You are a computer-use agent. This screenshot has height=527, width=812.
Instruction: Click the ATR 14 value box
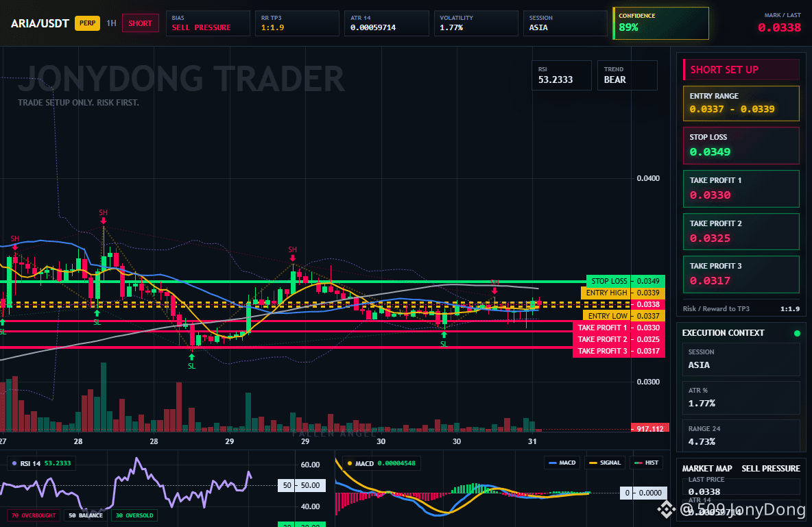[386, 23]
